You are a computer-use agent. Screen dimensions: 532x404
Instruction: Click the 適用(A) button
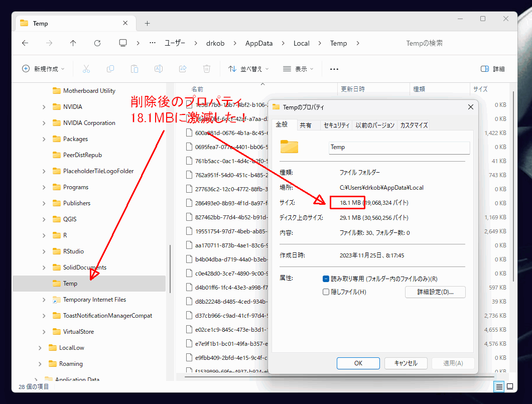[453, 363]
